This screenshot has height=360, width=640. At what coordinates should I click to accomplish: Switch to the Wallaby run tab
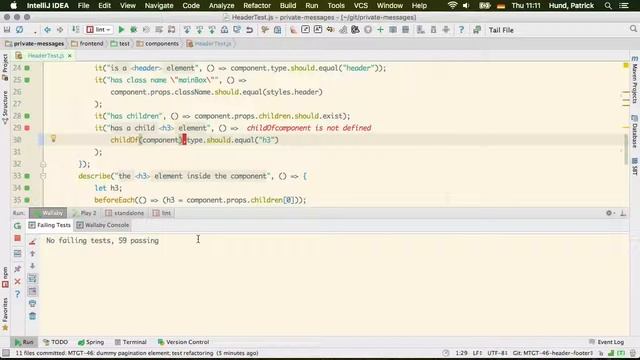(x=48, y=213)
